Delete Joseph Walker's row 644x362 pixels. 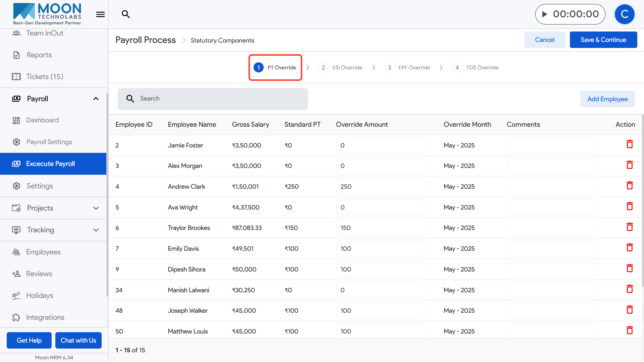point(630,310)
